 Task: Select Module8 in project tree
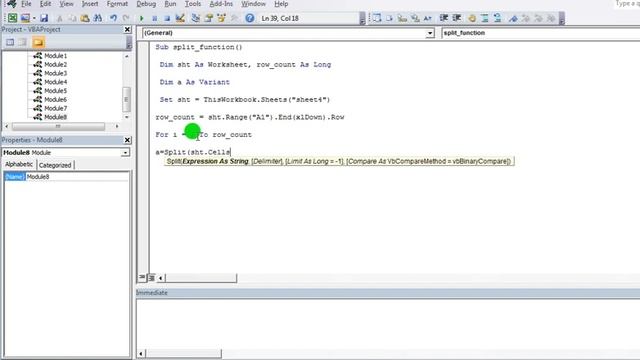pyautogui.click(x=56, y=117)
